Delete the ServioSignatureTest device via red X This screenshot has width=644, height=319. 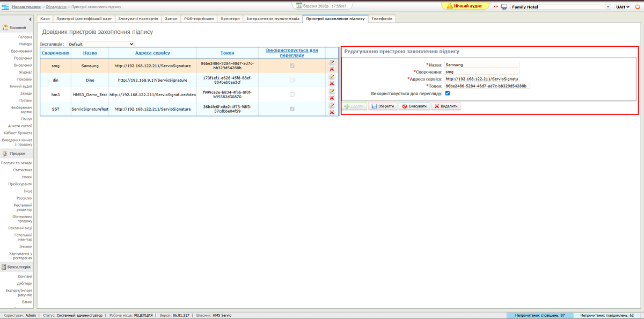(332, 112)
